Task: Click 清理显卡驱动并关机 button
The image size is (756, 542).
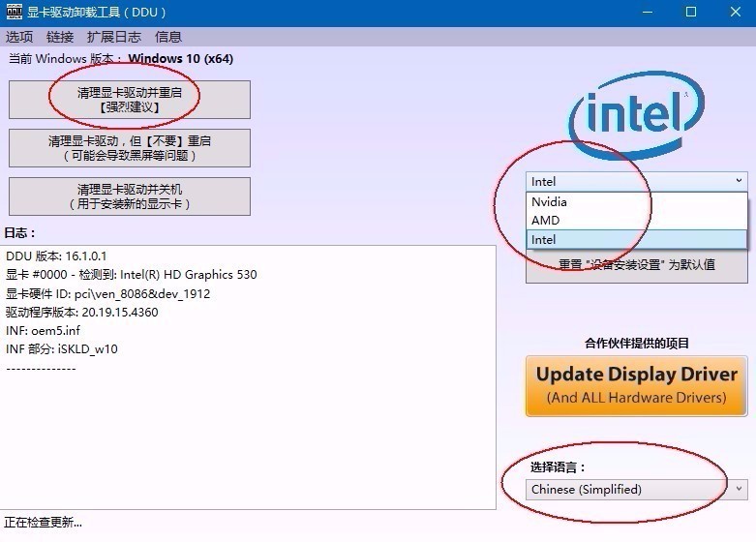Action: pyautogui.click(x=130, y=196)
